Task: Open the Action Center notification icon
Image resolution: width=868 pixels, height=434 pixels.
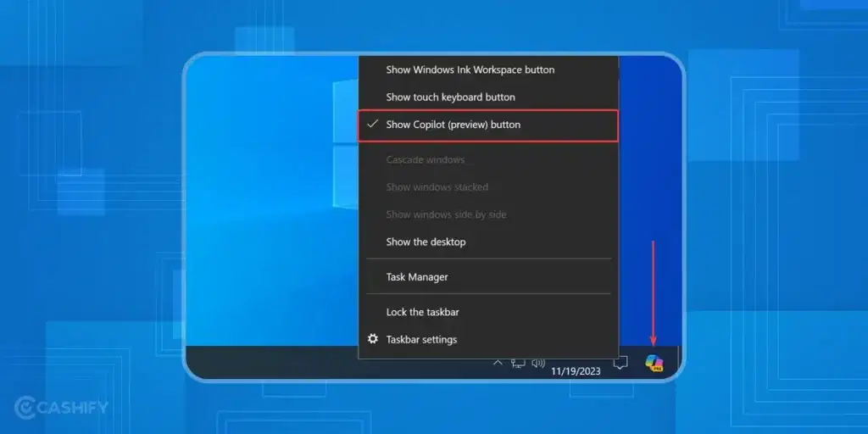Action: [x=620, y=363]
